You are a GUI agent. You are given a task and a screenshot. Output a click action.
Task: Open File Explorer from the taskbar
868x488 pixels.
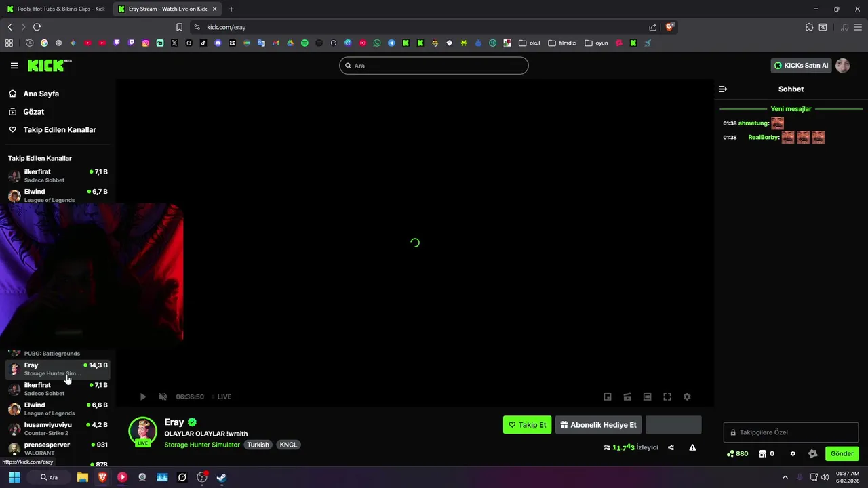82,477
